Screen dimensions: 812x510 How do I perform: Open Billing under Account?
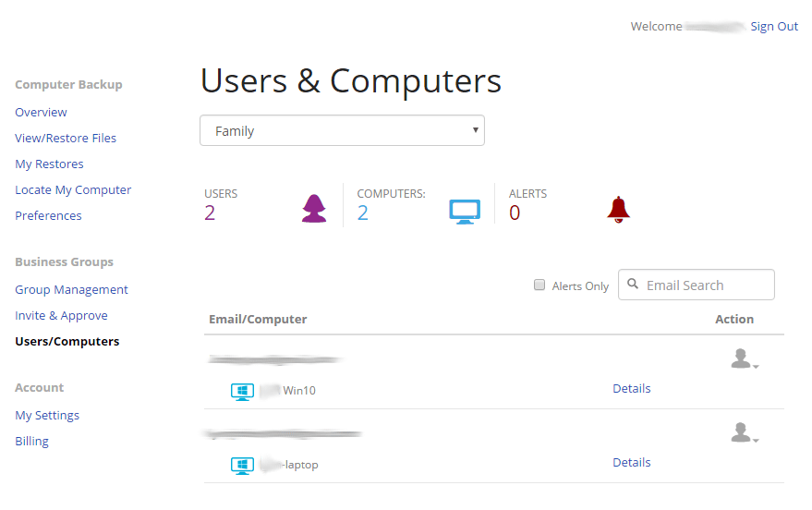pos(31,441)
